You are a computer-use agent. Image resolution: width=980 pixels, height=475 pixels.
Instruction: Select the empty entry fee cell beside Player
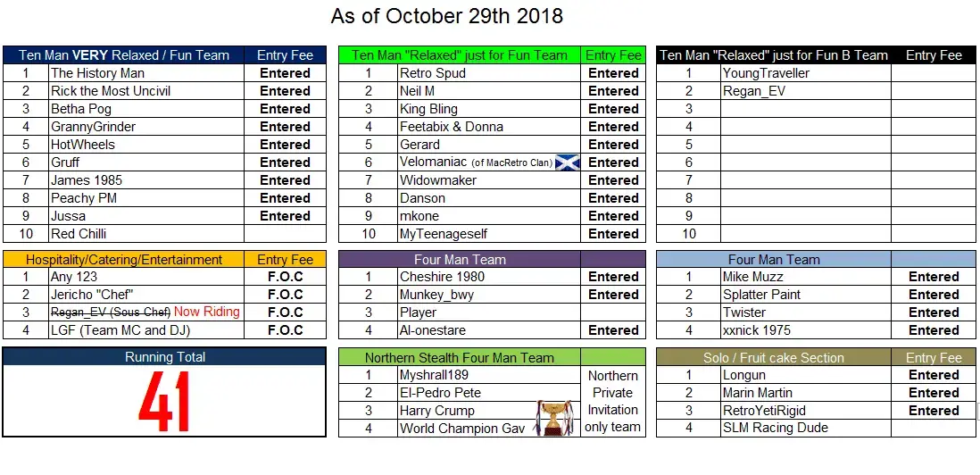613,312
